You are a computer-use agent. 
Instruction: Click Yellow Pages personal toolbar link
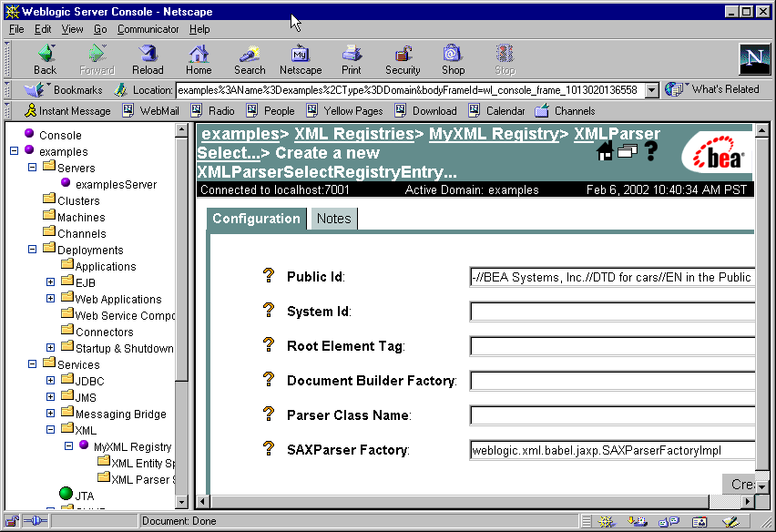click(x=345, y=110)
